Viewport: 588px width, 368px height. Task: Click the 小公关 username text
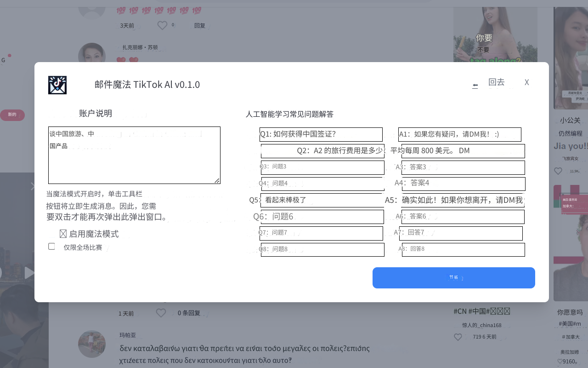click(x=570, y=121)
